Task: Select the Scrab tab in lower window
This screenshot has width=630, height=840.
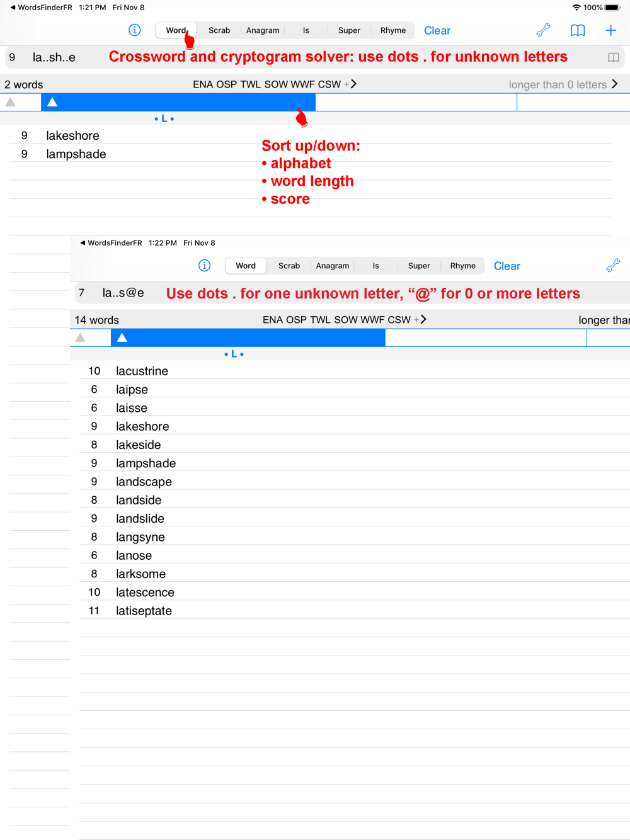Action: click(x=289, y=266)
